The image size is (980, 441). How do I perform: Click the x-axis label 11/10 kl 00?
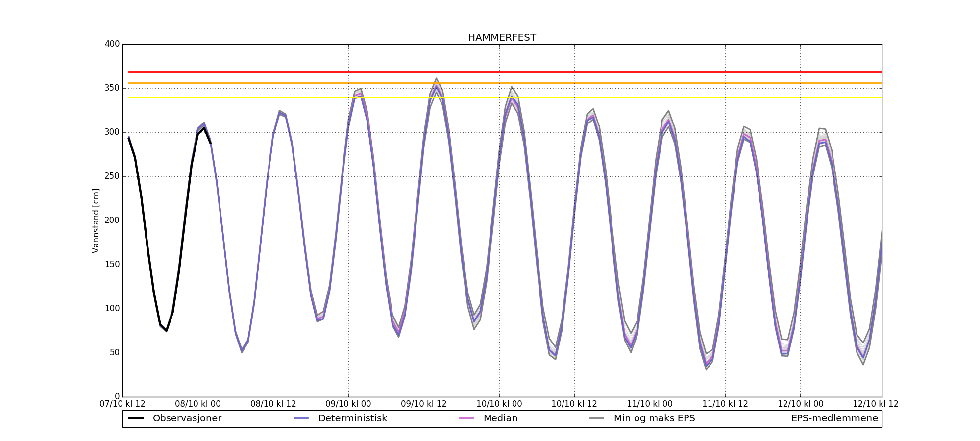point(650,404)
